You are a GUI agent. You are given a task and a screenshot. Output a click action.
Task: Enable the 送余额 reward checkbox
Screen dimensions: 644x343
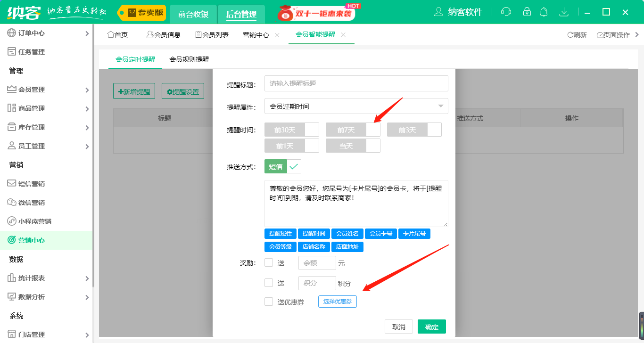(x=269, y=262)
